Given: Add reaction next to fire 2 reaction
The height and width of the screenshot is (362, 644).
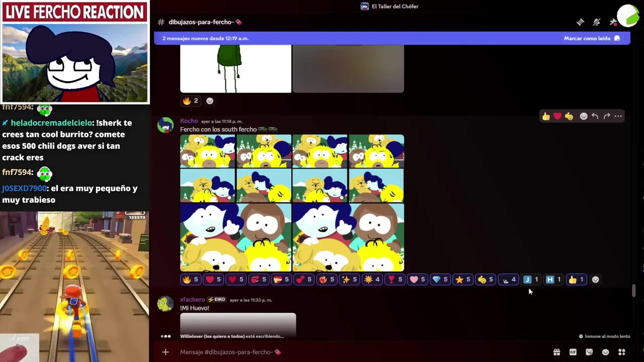Looking at the screenshot, I should [x=210, y=101].
